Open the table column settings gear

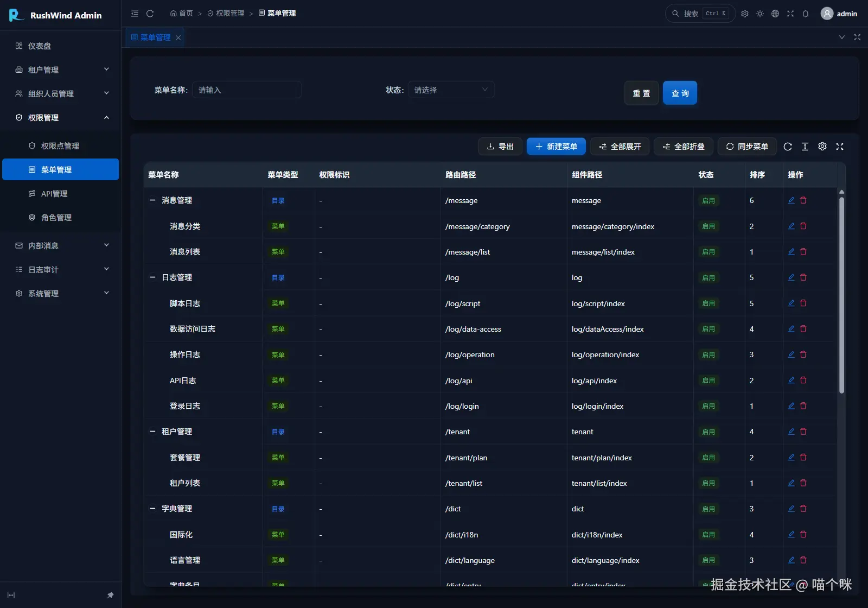pos(822,147)
